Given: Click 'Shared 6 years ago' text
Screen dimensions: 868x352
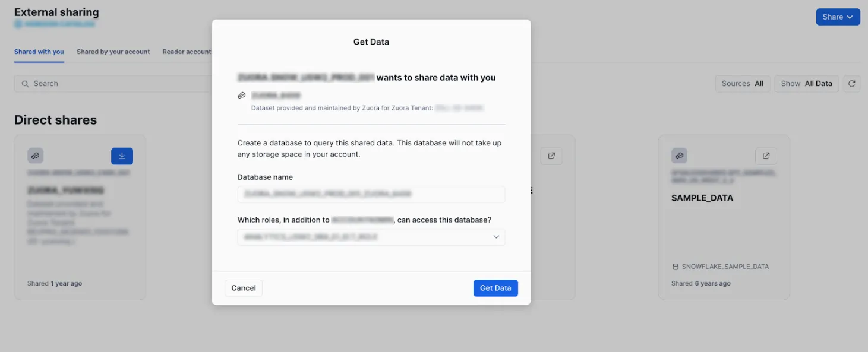Looking at the screenshot, I should tap(701, 284).
